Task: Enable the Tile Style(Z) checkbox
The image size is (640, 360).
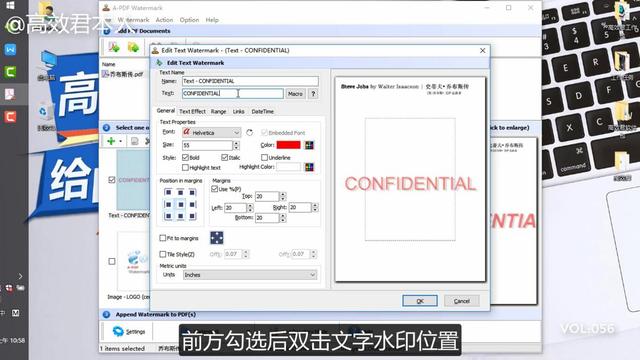Action: (163, 254)
